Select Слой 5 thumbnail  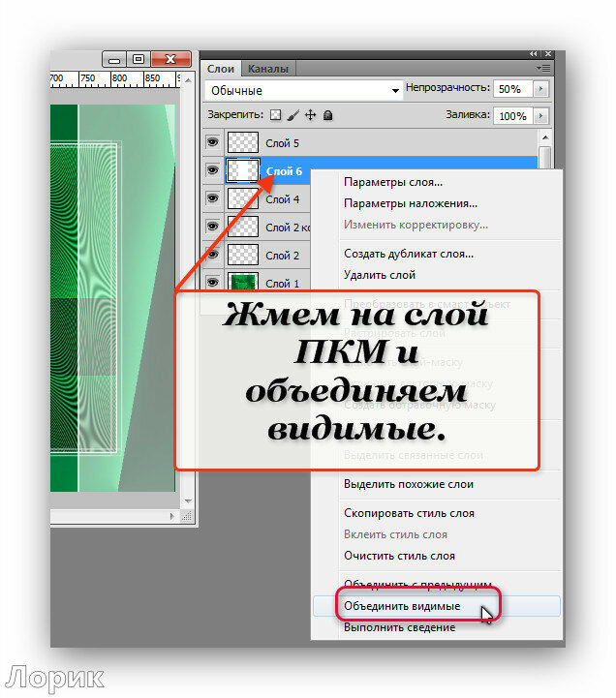[243, 143]
